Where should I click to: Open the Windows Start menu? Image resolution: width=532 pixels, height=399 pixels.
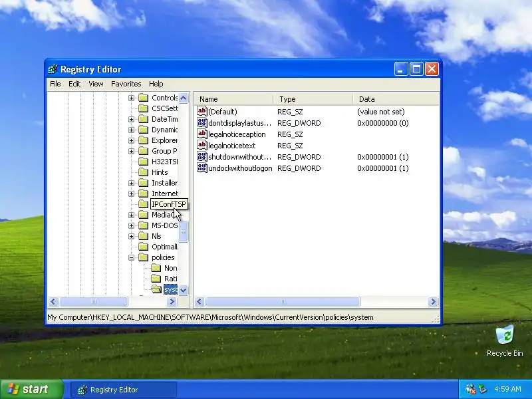31,389
